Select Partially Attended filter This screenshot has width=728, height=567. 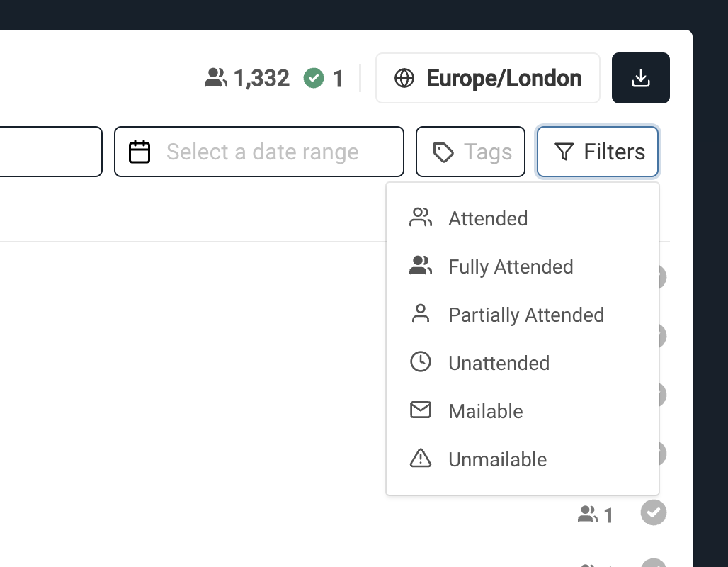pos(526,315)
